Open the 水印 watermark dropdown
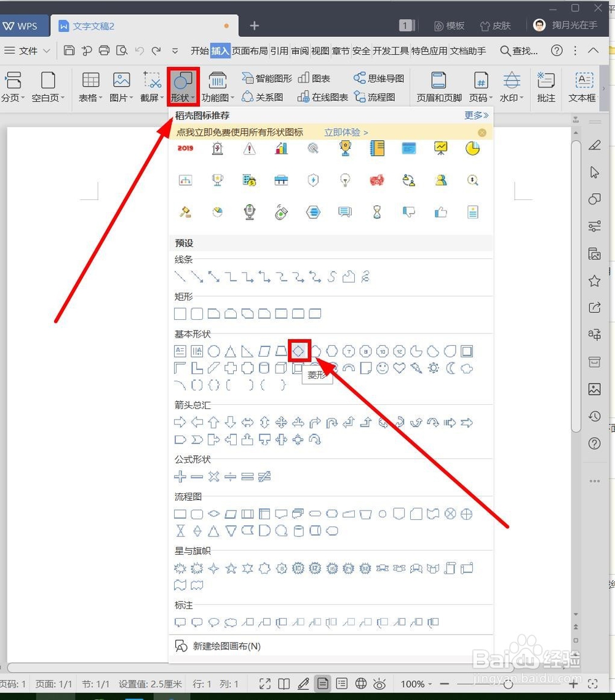 [x=512, y=87]
